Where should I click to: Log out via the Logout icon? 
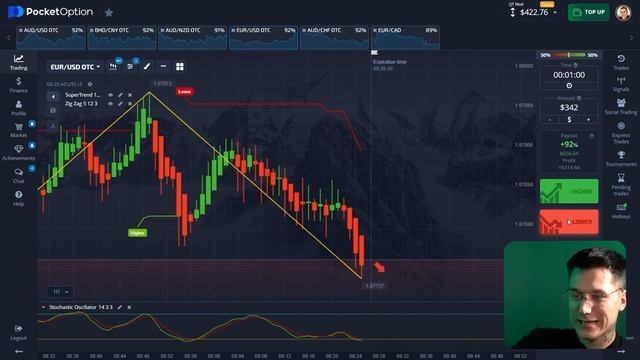(x=19, y=332)
